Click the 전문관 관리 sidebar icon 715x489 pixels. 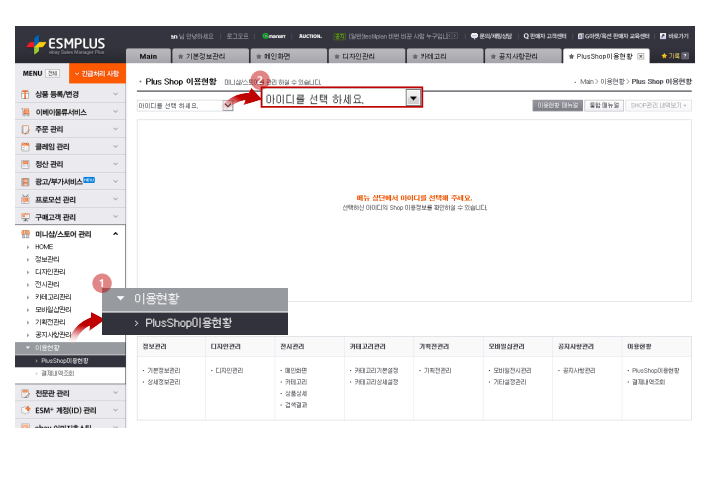tap(26, 393)
